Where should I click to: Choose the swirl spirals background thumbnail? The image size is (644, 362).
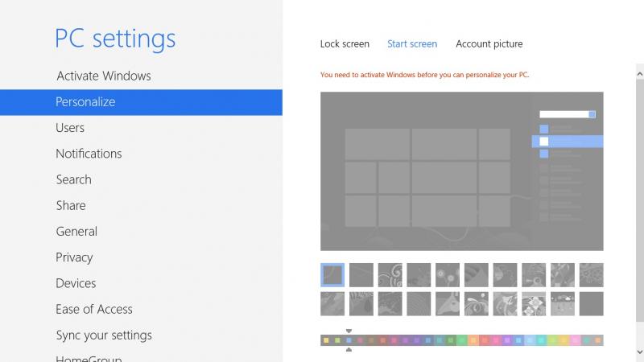pyautogui.click(x=390, y=275)
